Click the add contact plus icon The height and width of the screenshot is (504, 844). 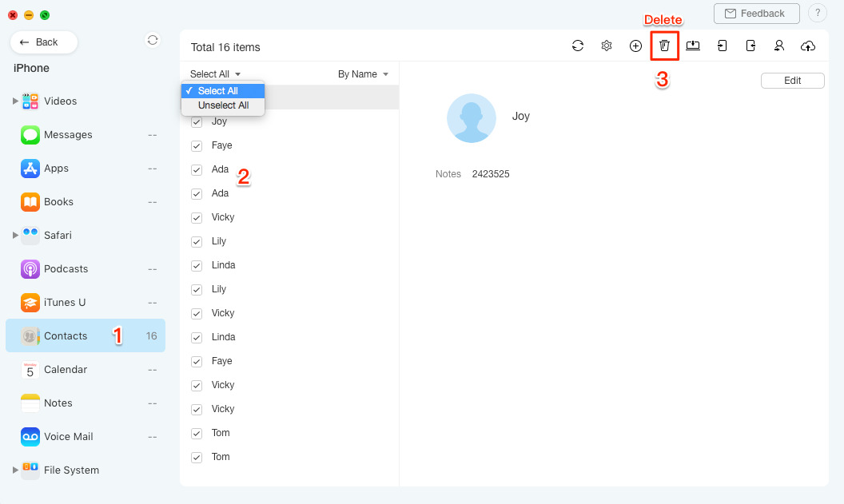point(635,46)
